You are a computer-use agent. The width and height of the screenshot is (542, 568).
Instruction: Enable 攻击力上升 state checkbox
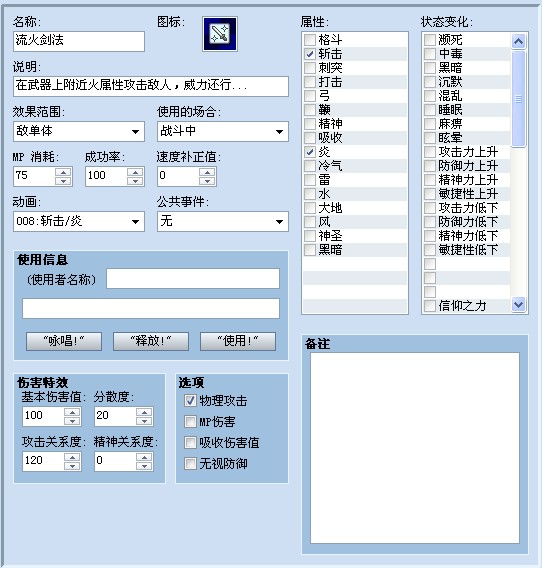pyautogui.click(x=430, y=152)
